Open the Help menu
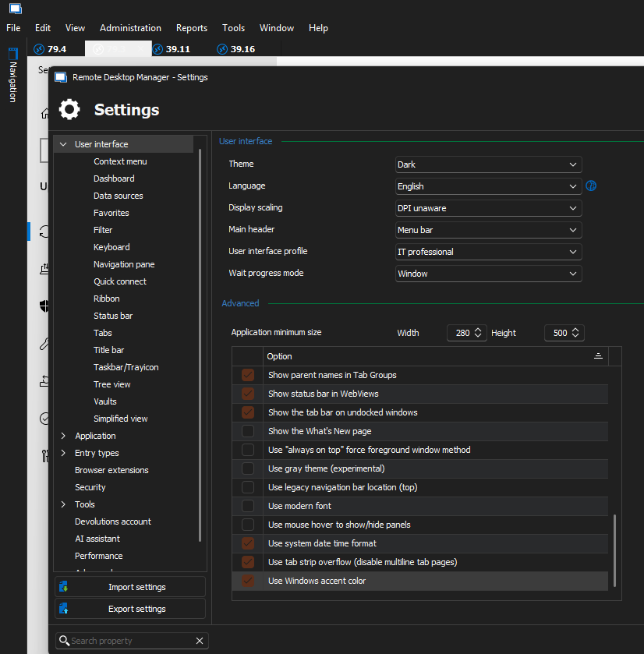The height and width of the screenshot is (654, 644). click(318, 28)
